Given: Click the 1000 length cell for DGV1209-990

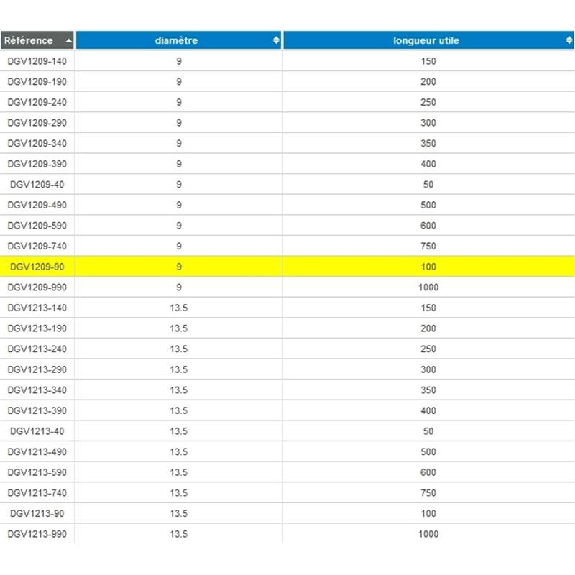Looking at the screenshot, I should (428, 287).
